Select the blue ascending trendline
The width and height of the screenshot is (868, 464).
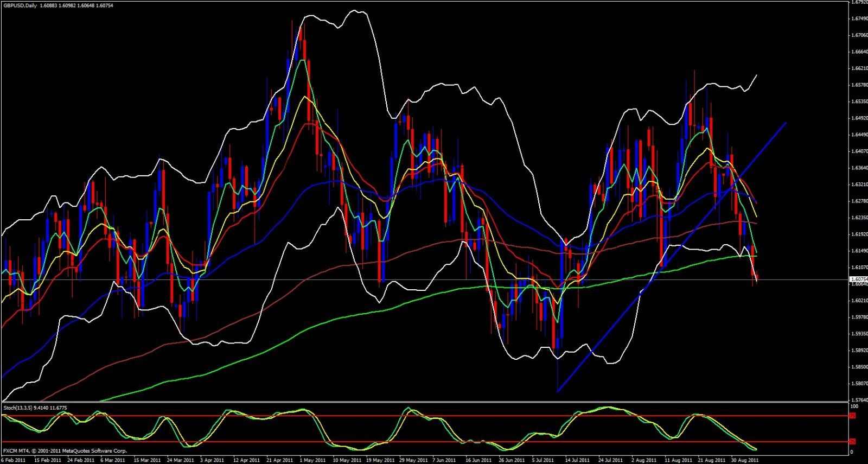[672, 257]
